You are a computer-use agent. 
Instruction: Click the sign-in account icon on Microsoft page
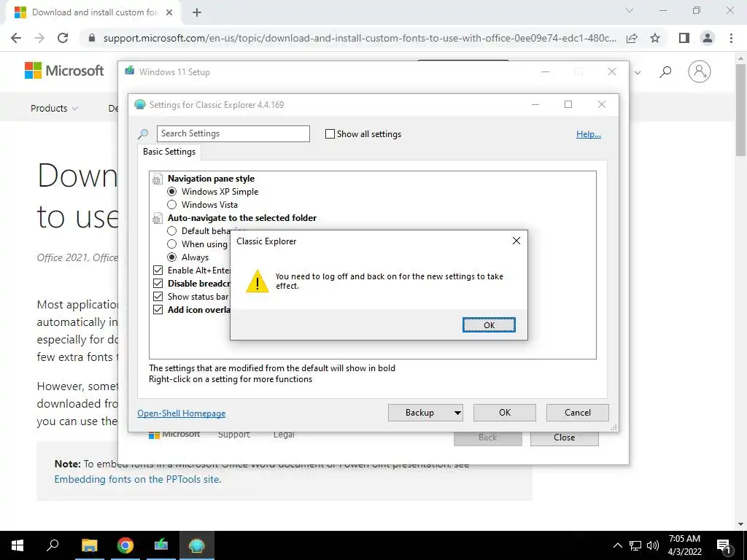[x=699, y=71]
